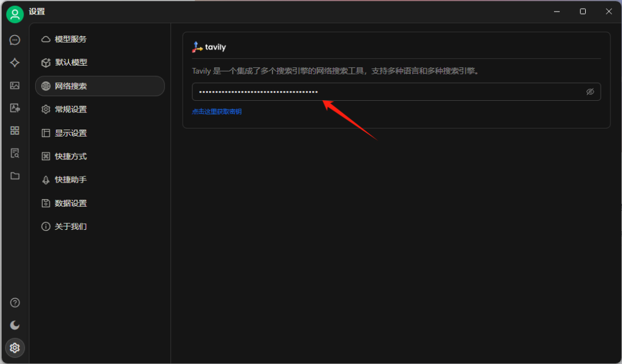Open the chat assistant sidebar icon
This screenshot has height=364, width=622.
pos(14,40)
